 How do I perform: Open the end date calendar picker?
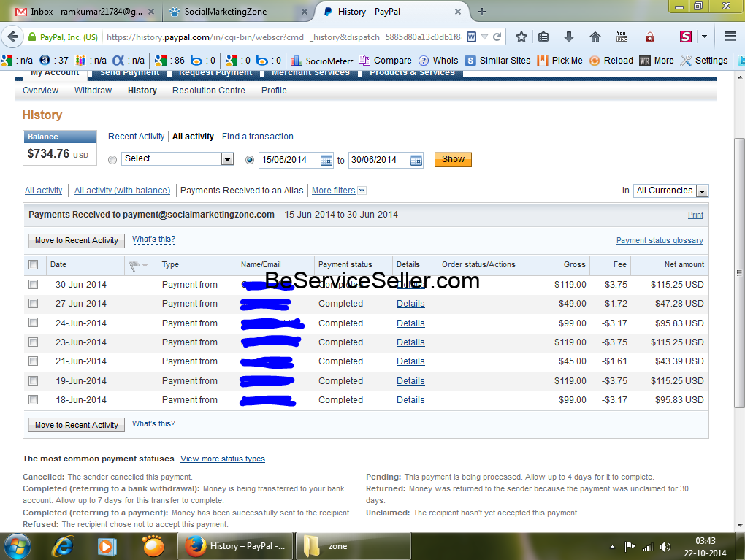(x=416, y=161)
